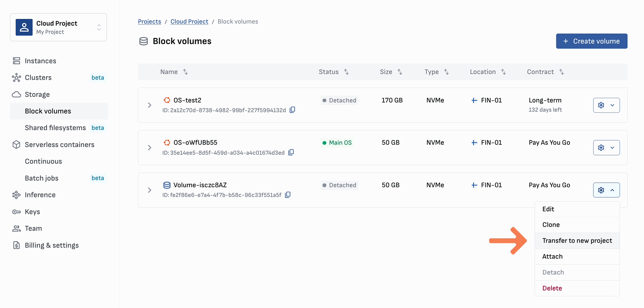Screen dimensions: 644x308
Task: Sort volumes by Status column
Action: pyautogui.click(x=346, y=72)
